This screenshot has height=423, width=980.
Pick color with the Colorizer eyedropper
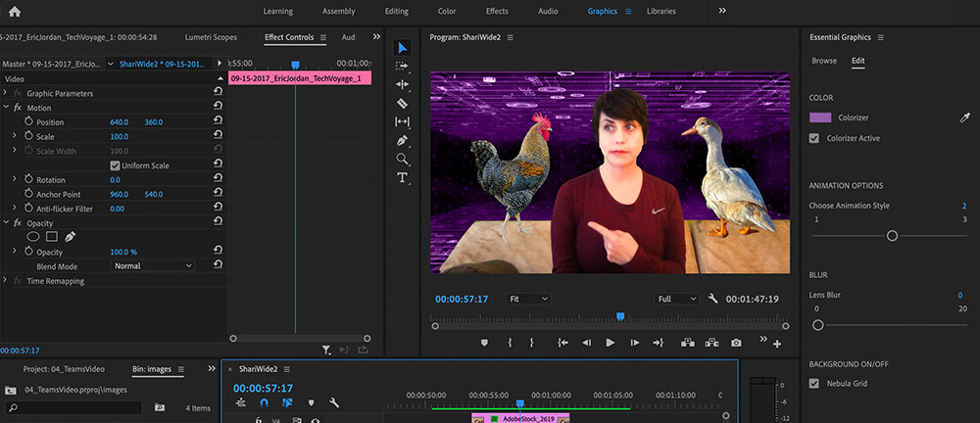coord(963,117)
